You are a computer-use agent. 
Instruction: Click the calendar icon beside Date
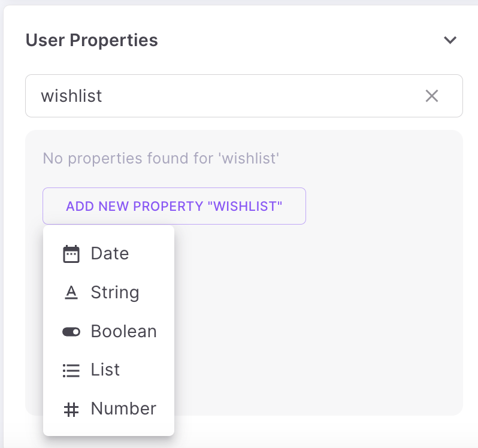point(71,254)
